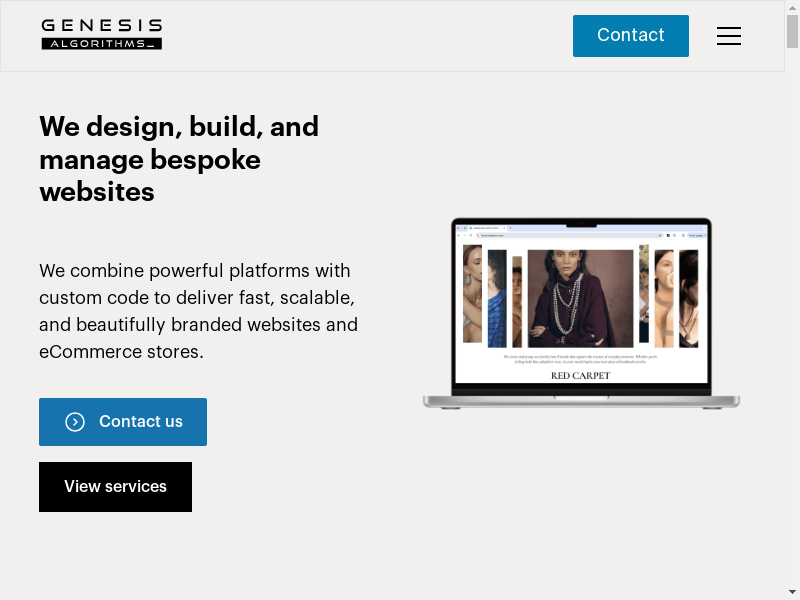Viewport: 800px width, 600px height.
Task: Click the scrollbar down arrow
Action: pos(792,593)
